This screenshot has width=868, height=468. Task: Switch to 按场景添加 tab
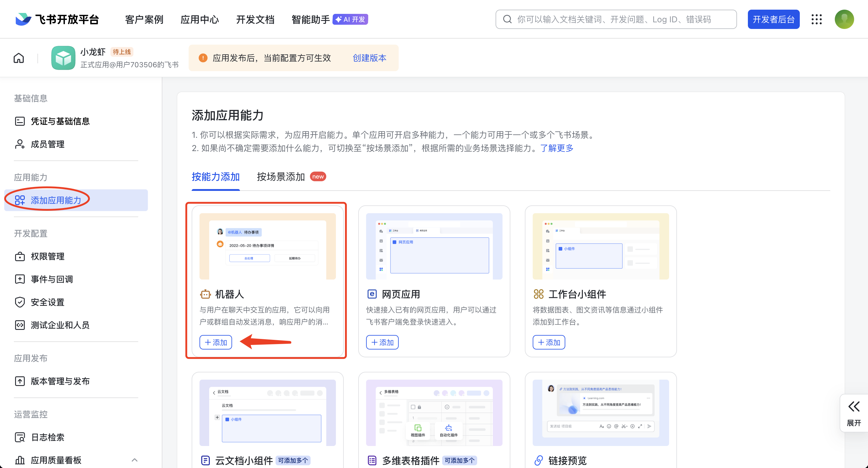point(281,177)
